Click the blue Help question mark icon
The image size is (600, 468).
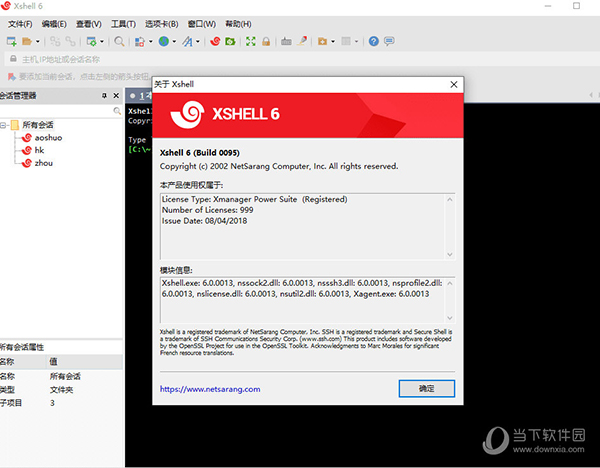tap(374, 41)
